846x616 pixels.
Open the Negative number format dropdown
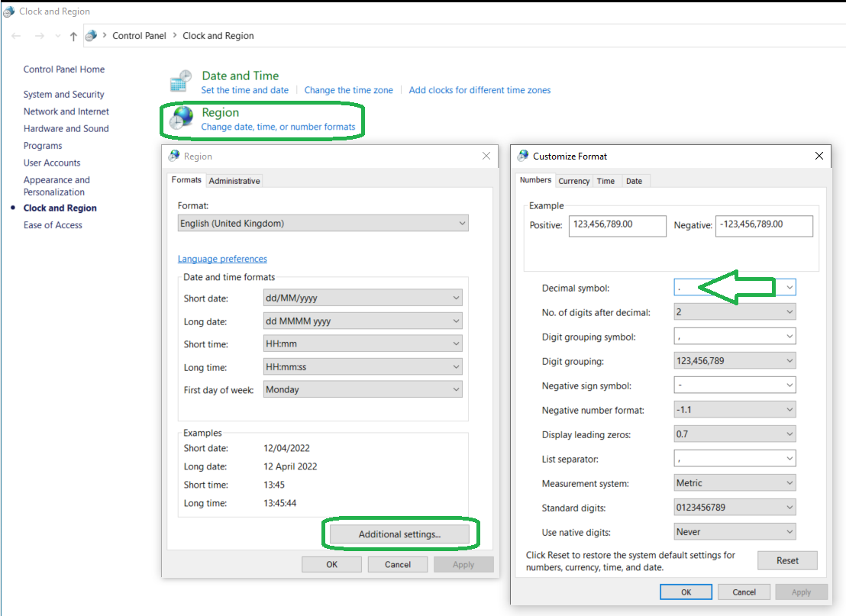[x=735, y=409]
